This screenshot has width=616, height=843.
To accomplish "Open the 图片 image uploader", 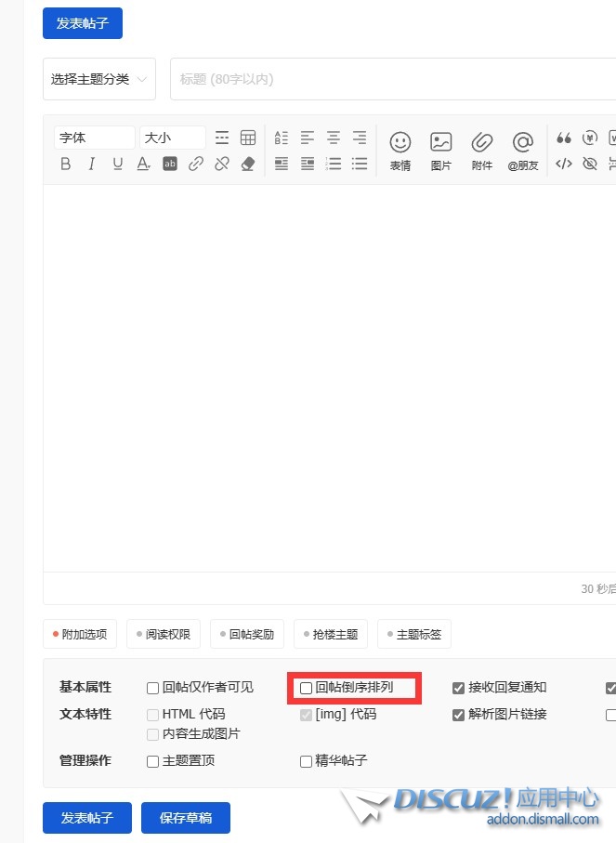I will [440, 151].
